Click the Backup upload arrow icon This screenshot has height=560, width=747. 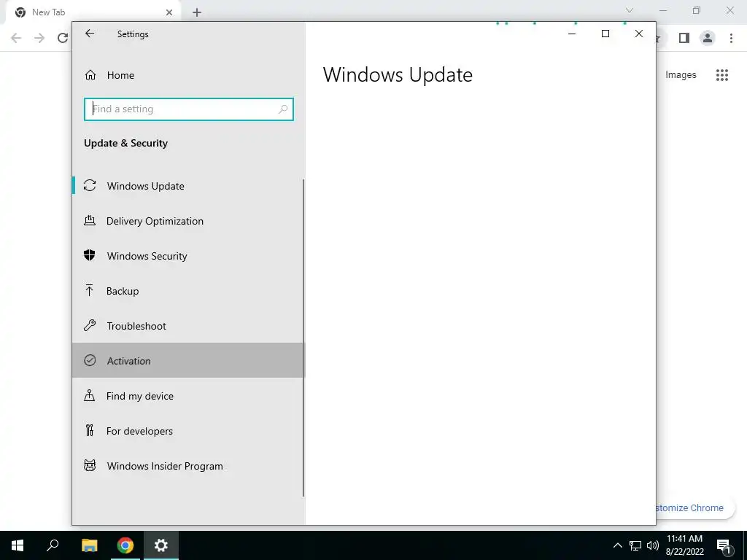(89, 290)
